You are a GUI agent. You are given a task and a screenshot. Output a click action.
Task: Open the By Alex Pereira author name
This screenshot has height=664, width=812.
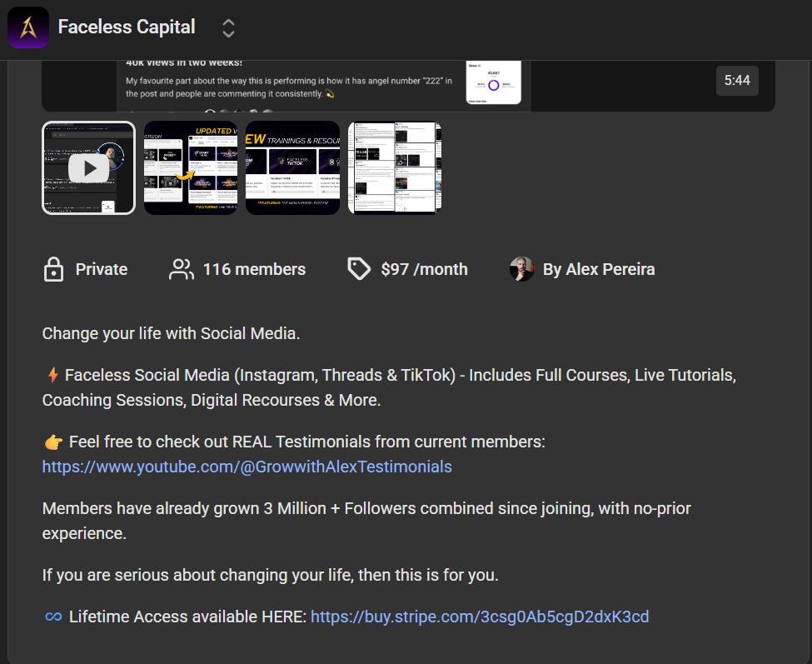(598, 269)
